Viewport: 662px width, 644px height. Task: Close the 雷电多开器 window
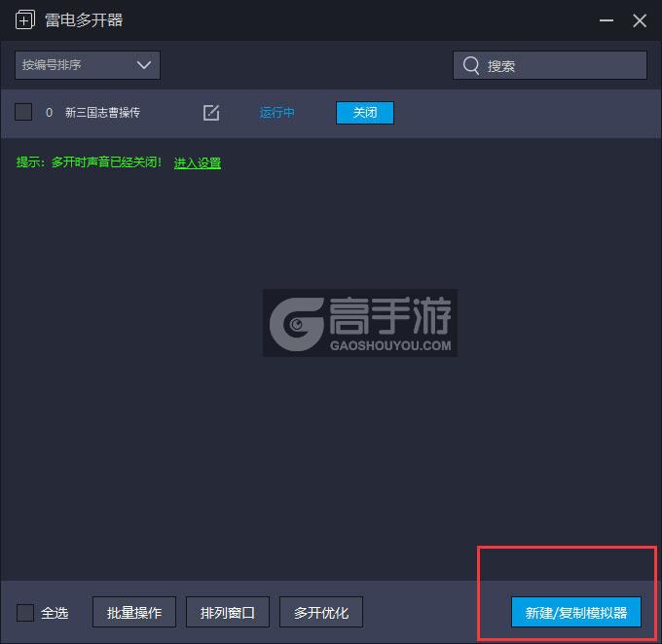tap(640, 20)
